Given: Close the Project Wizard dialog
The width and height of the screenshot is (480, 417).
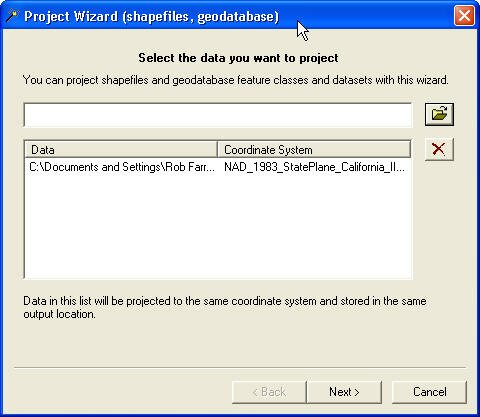Looking at the screenshot, I should coord(464,15).
